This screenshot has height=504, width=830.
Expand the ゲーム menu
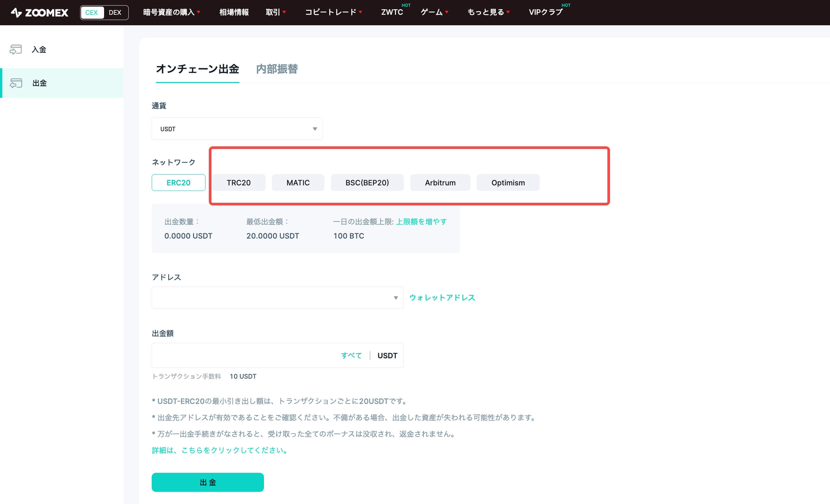[435, 12]
